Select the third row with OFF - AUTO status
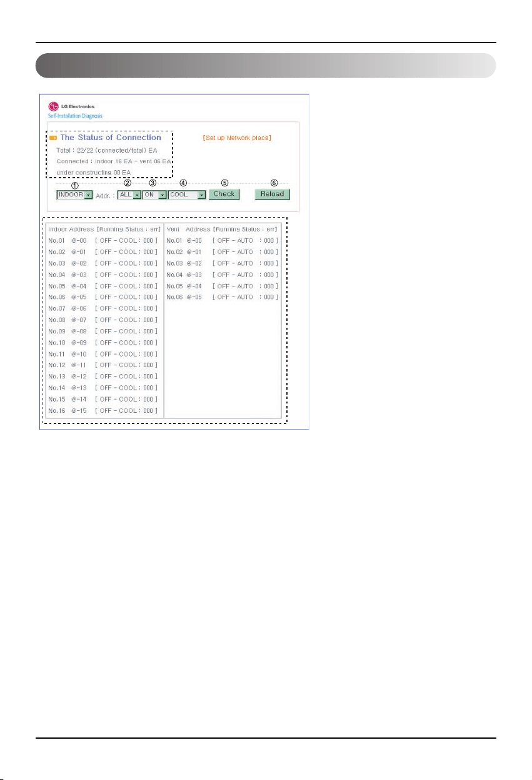 tap(222, 263)
